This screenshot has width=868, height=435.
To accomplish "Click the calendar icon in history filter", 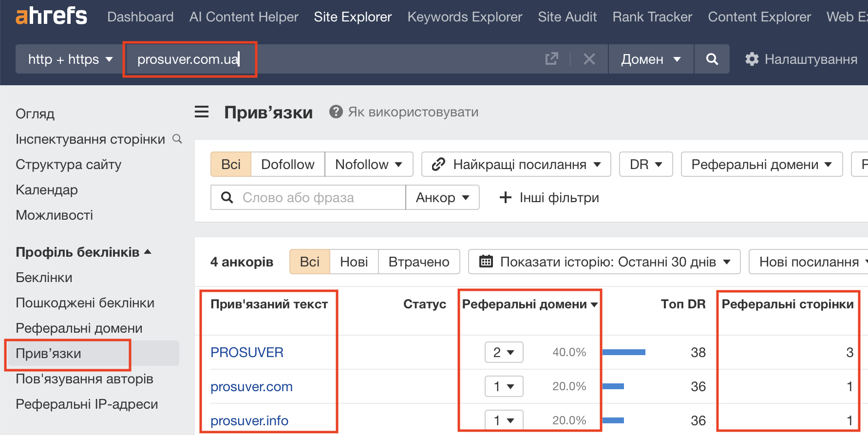I will 486,262.
